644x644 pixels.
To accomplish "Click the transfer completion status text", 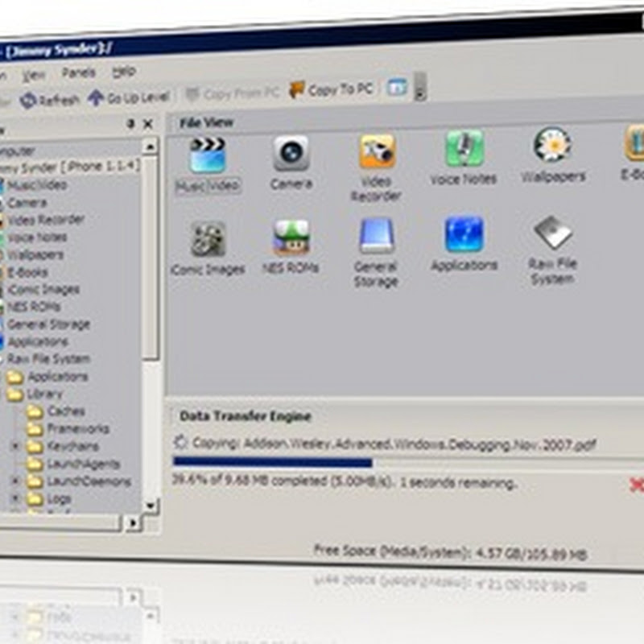I will point(344,481).
